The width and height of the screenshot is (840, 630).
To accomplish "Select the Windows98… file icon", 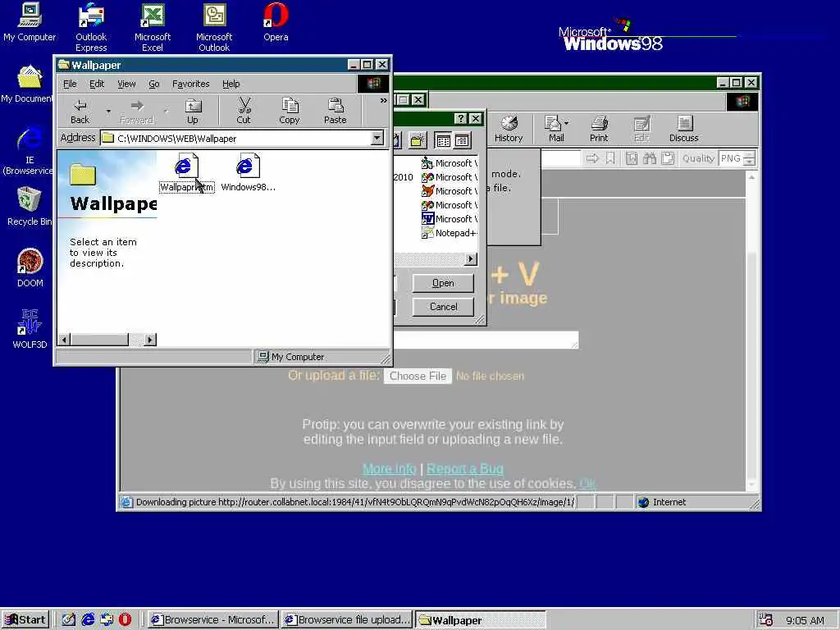I will (248, 172).
